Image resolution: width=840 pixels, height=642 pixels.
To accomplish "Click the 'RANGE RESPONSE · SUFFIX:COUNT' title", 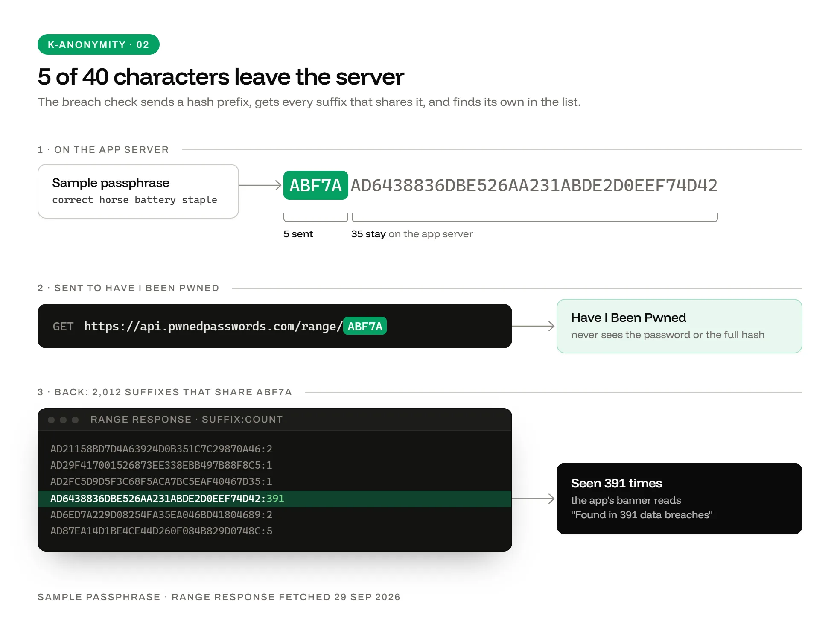I will click(187, 420).
